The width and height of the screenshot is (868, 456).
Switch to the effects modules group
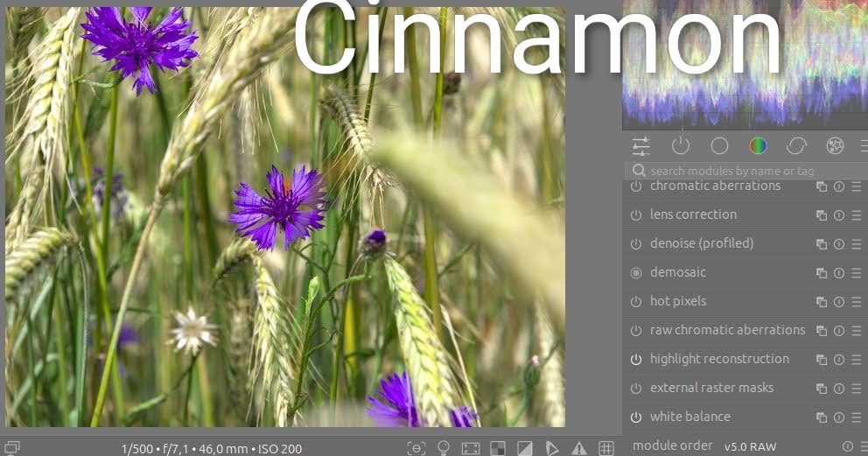[835, 146]
